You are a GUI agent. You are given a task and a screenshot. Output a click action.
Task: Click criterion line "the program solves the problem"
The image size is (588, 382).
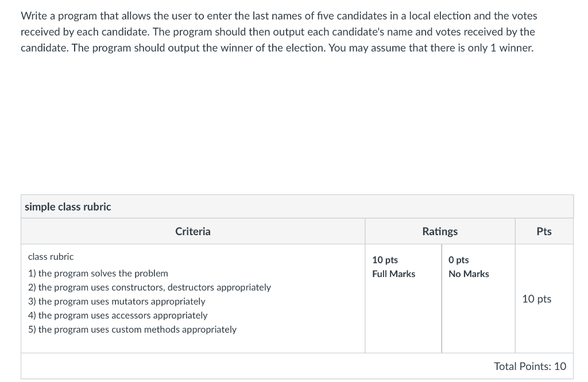tap(98, 273)
